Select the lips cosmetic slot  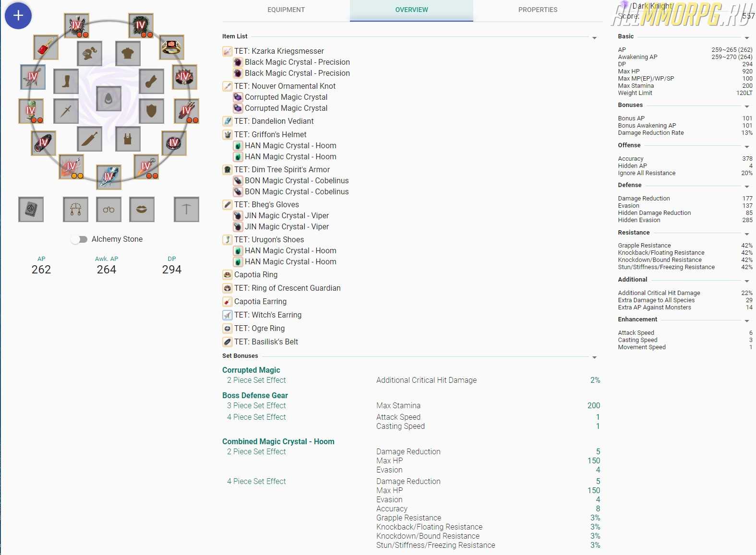pos(142,209)
